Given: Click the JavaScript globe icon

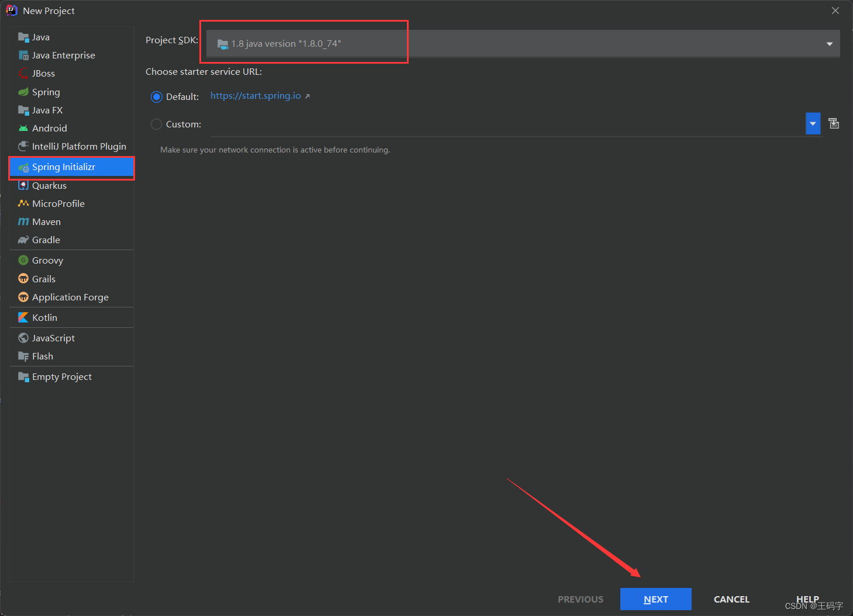Looking at the screenshot, I should 23,338.
